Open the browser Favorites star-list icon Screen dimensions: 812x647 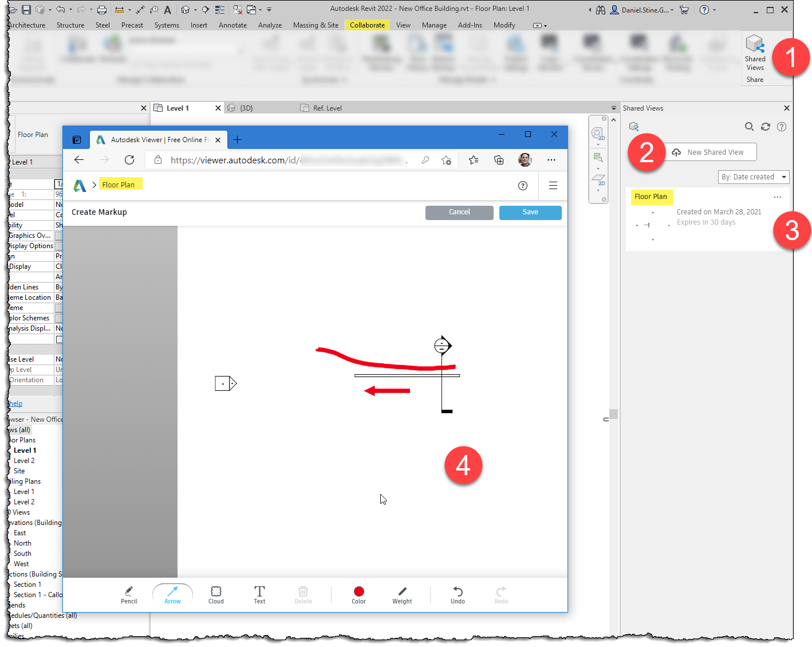[x=474, y=160]
